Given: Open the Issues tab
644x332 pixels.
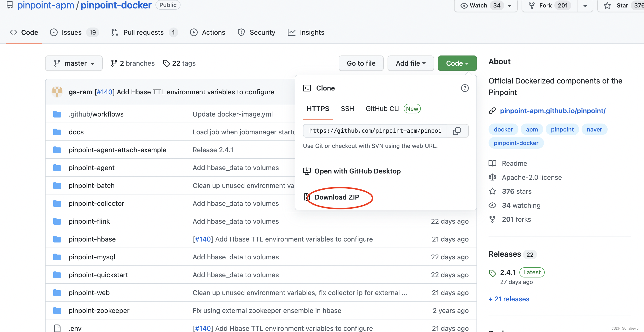Looking at the screenshot, I should coord(74,33).
